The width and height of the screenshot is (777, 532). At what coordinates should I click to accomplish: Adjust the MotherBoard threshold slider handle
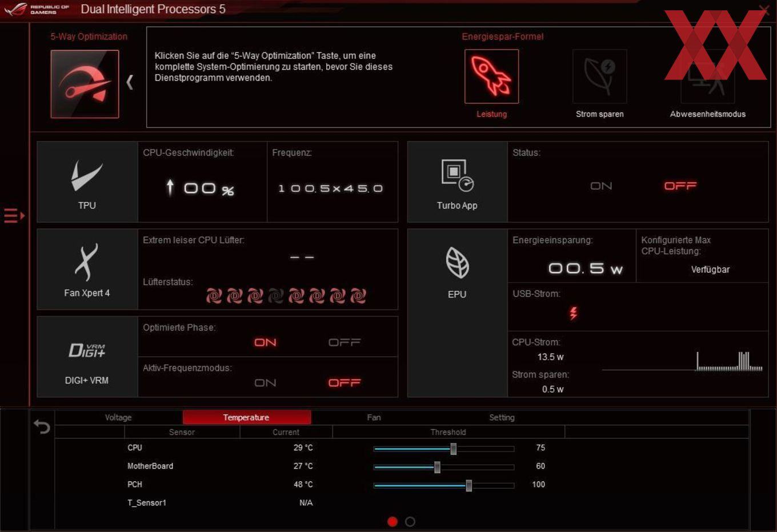click(437, 467)
